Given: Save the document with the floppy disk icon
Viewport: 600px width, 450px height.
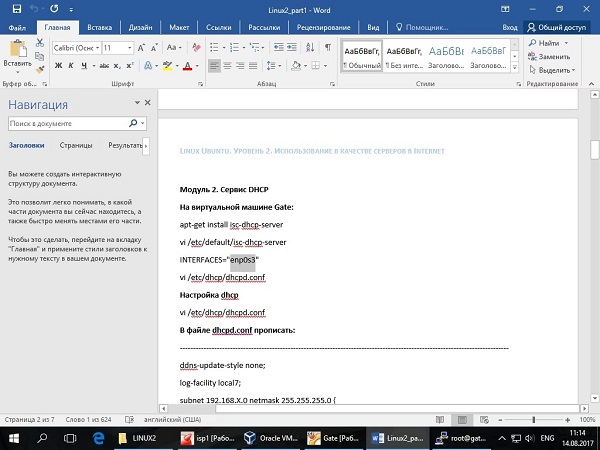Looking at the screenshot, I should click(x=11, y=8).
